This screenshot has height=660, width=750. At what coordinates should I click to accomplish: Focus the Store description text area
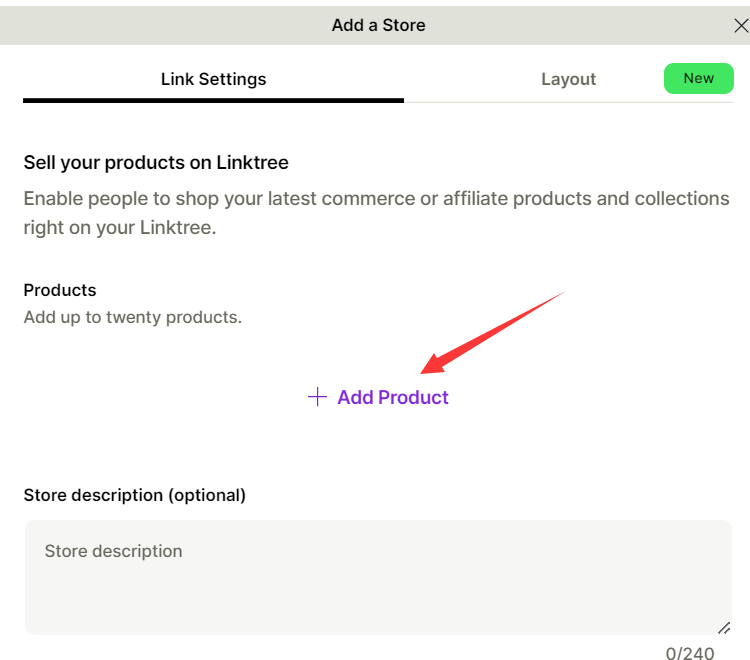[x=377, y=576]
